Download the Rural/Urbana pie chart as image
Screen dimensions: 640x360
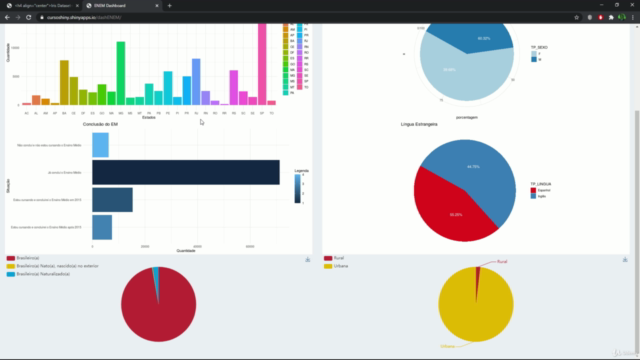click(625, 259)
